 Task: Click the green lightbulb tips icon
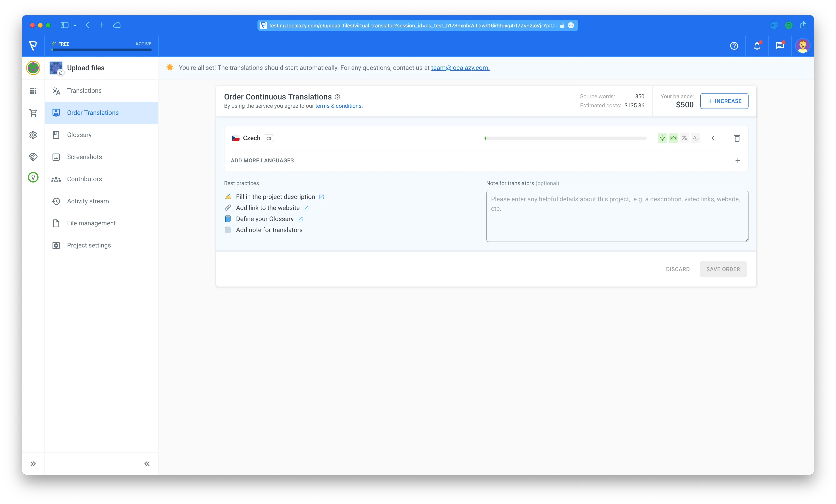(x=33, y=177)
